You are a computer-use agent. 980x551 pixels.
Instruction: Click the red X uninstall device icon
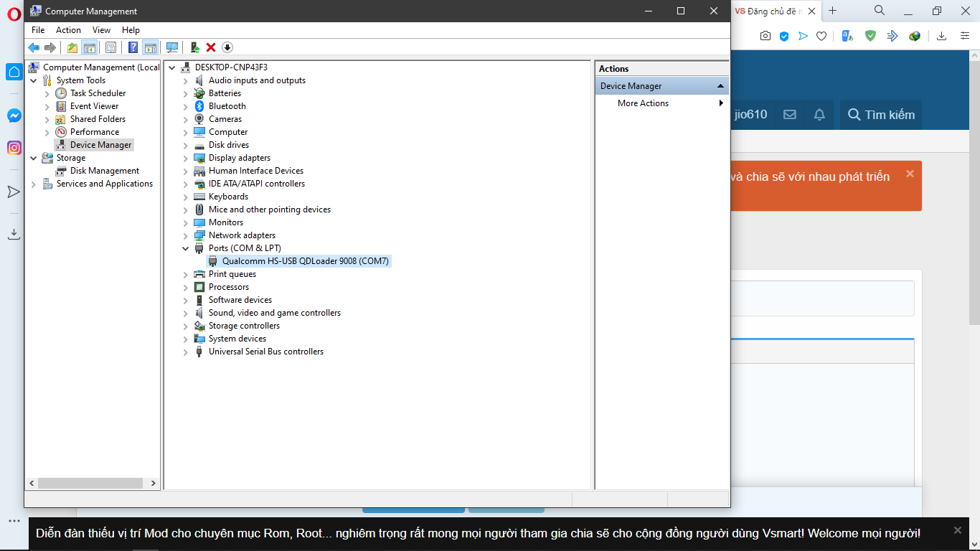click(x=211, y=47)
